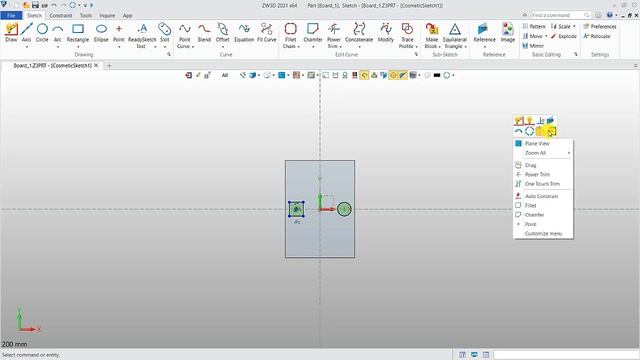640x360 pixels.
Task: Expand the Scale dropdown arrow
Action: 574,27
